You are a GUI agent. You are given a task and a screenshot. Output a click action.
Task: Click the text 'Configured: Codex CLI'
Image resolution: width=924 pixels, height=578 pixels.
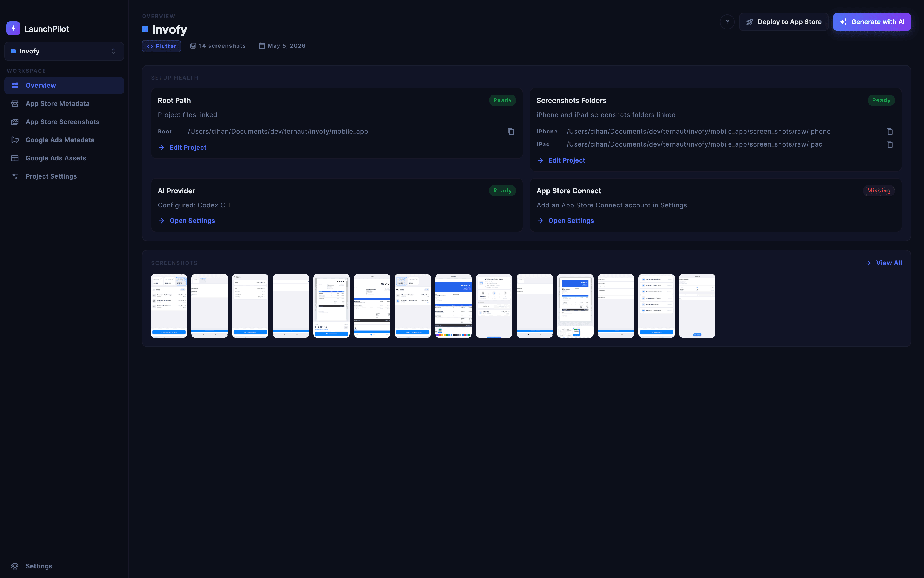tap(194, 205)
